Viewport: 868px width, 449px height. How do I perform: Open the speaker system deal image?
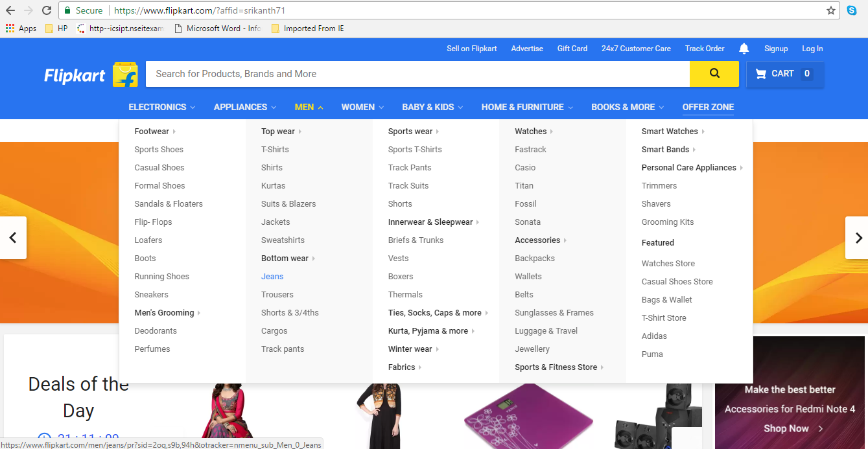pos(658,416)
